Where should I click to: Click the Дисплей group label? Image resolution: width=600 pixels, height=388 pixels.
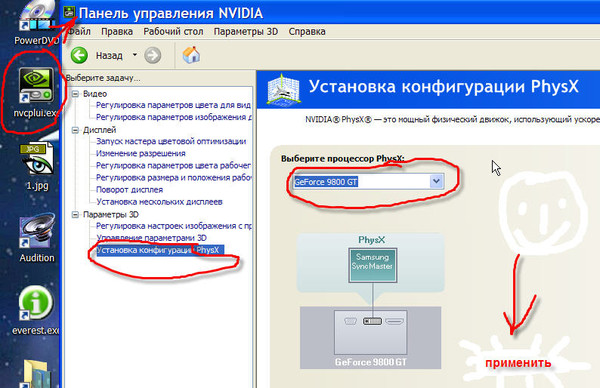click(x=99, y=130)
